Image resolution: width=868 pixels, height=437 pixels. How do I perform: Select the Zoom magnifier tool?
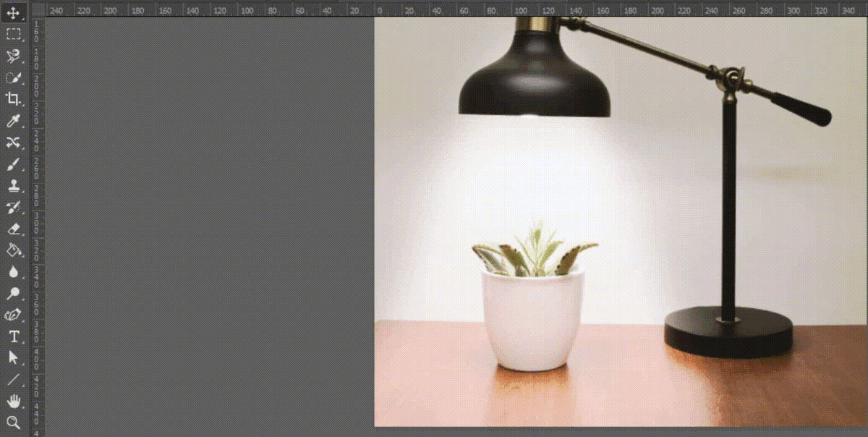(14, 423)
